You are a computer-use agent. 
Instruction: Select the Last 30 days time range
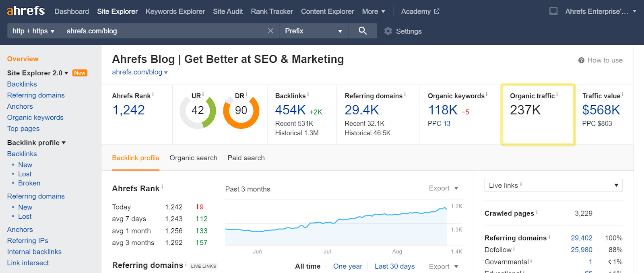(x=394, y=266)
